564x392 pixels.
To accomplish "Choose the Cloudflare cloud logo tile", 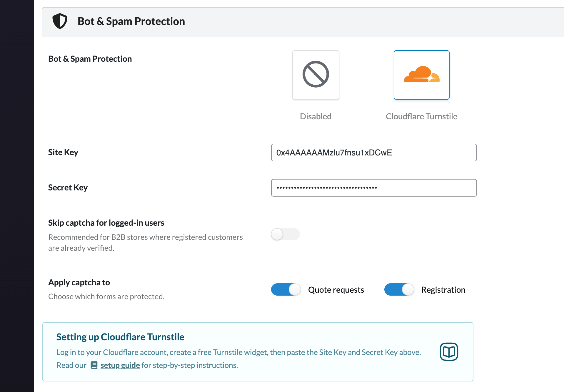I will pyautogui.click(x=421, y=75).
